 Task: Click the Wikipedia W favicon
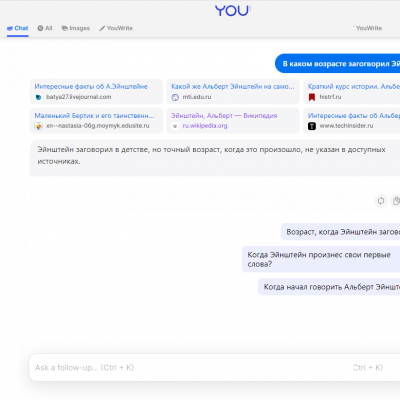click(x=175, y=126)
